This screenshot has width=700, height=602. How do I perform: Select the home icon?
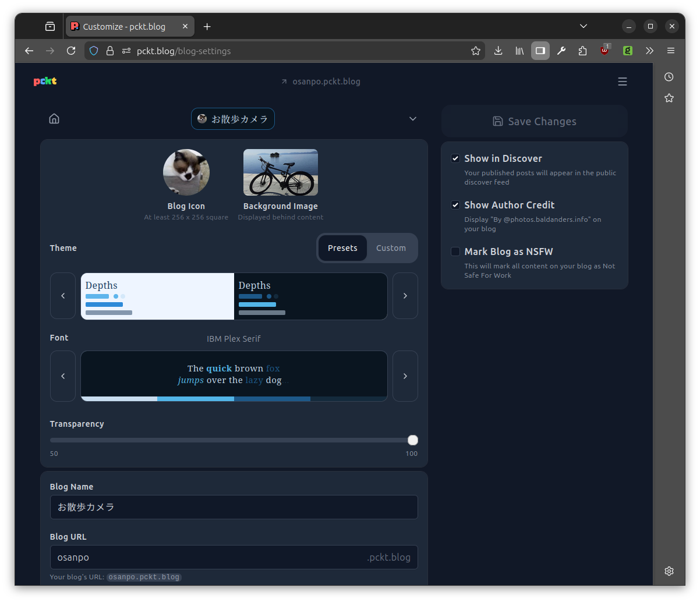tap(54, 118)
